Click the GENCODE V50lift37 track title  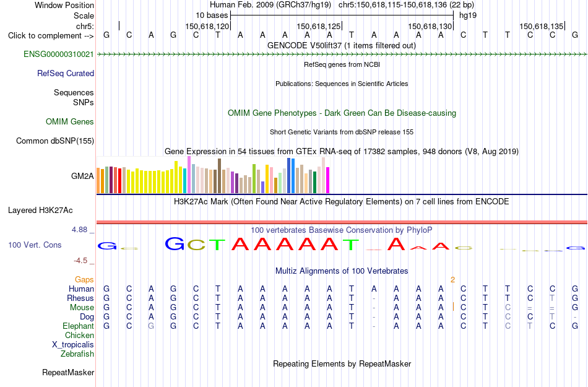(342, 46)
